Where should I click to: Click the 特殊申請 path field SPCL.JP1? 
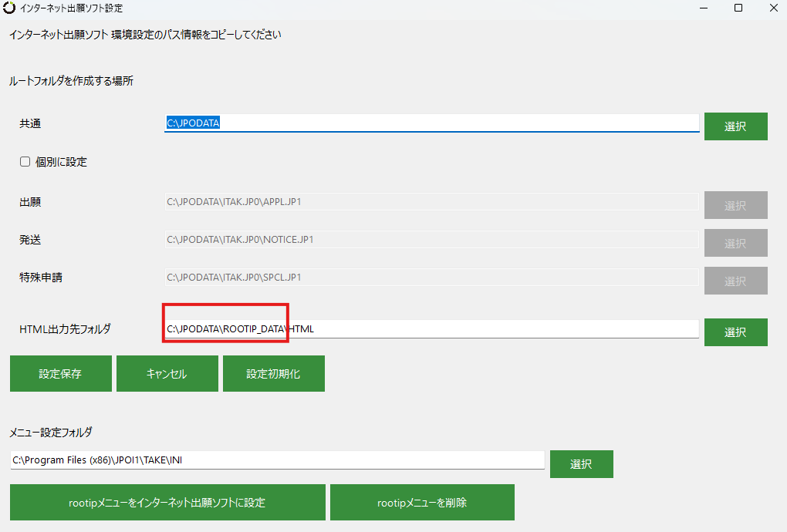pyautogui.click(x=431, y=278)
